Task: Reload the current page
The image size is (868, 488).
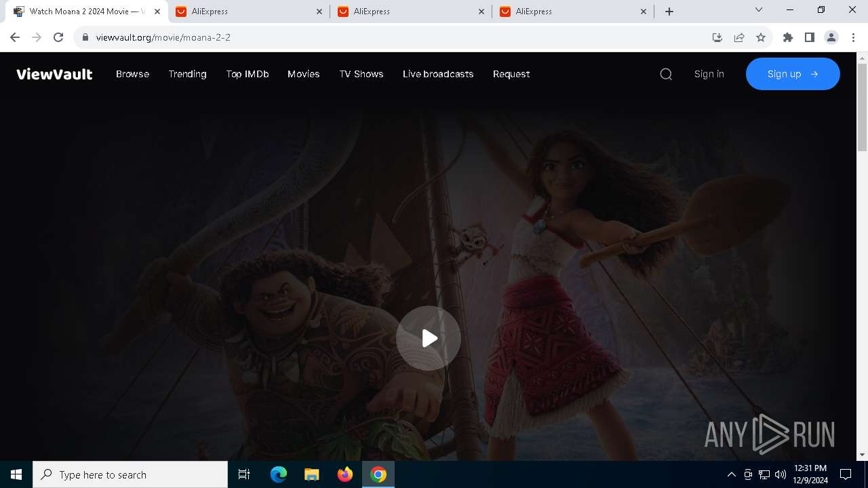Action: coord(58,37)
